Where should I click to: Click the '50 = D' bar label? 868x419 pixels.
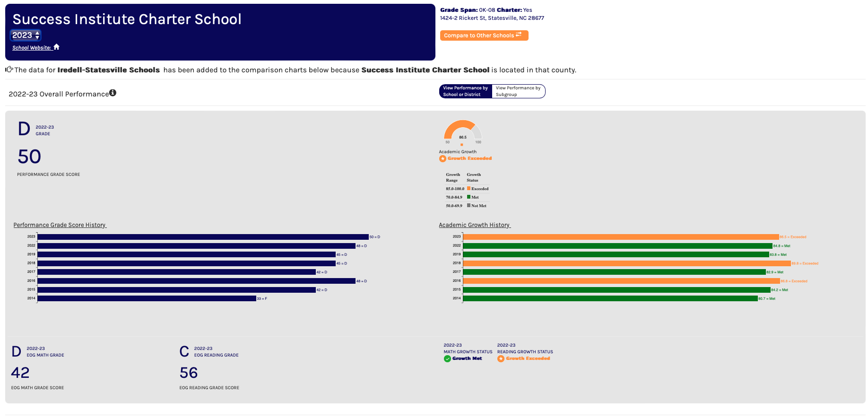(x=375, y=237)
